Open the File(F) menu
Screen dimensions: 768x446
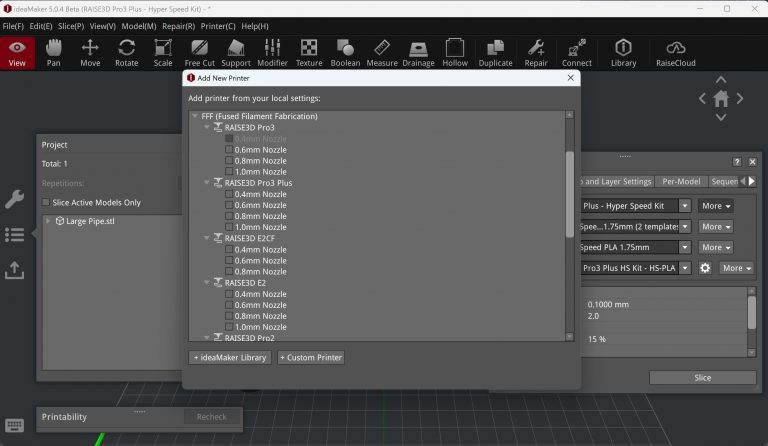point(13,26)
